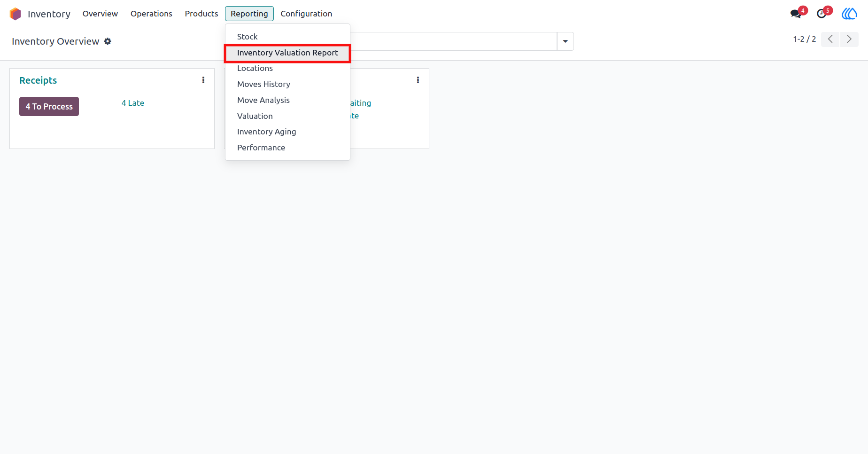Select Valuation from the Reporting menu
The image size is (868, 454).
coord(287,116)
